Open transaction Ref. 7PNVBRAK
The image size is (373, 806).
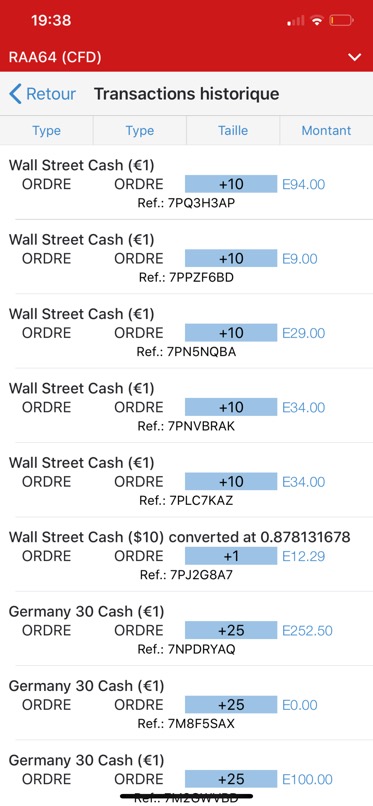tap(186, 407)
